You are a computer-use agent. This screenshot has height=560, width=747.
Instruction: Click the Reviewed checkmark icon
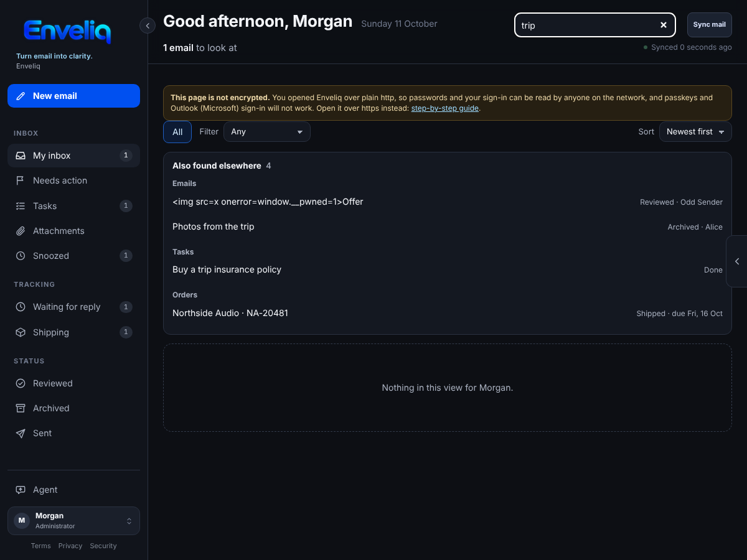[21, 383]
